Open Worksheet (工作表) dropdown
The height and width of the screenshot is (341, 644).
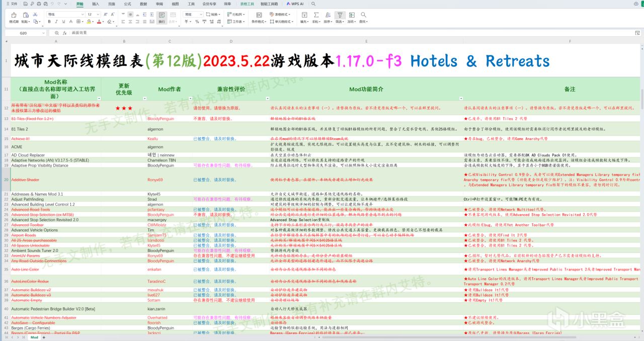click(236, 22)
